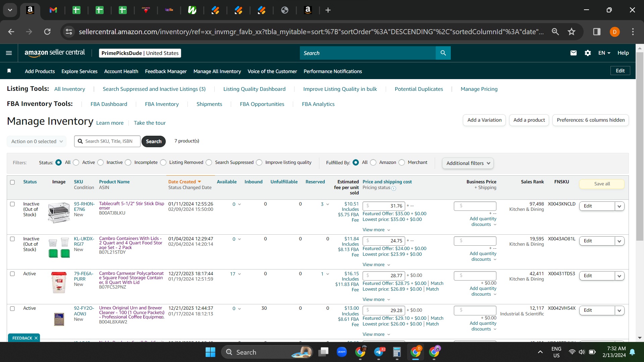Expand Edit dropdown arrow for Cambro Camwear row

tap(620, 276)
